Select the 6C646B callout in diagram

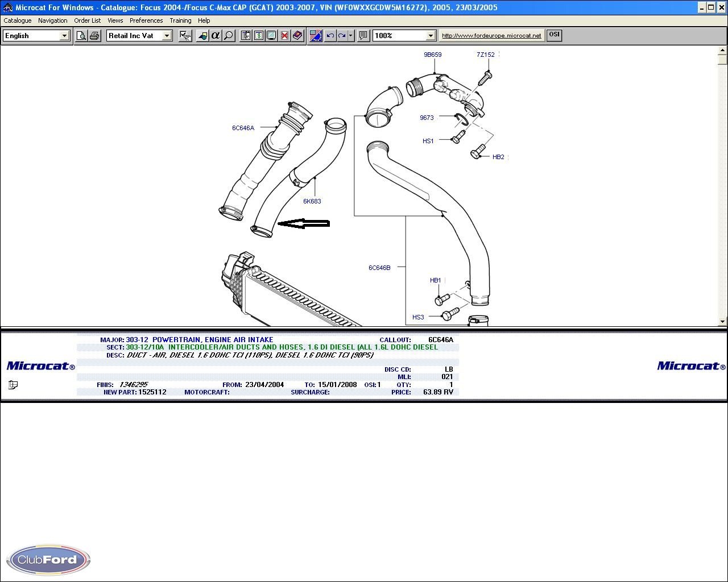(x=379, y=268)
